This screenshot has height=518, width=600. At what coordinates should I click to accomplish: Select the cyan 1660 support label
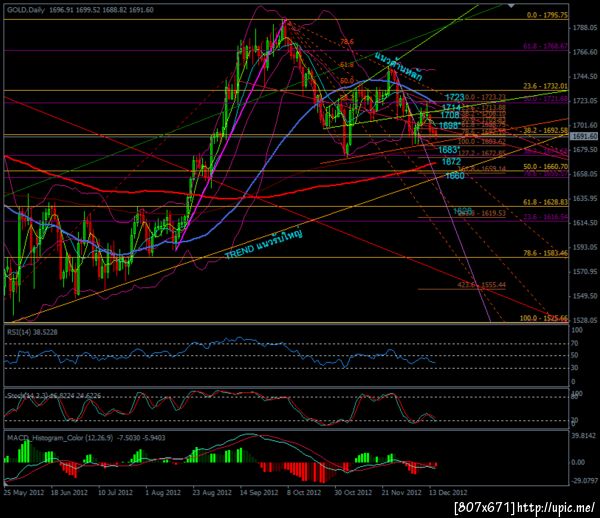click(x=455, y=176)
